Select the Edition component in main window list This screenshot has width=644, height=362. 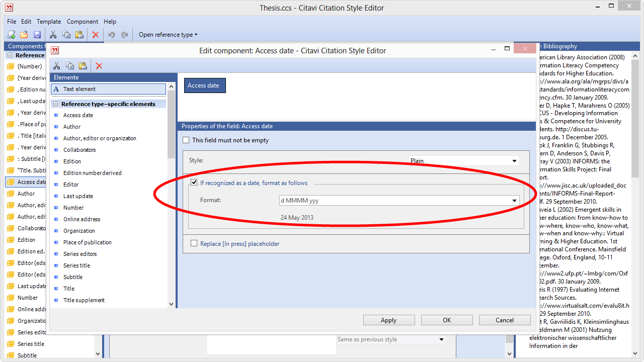tap(26, 240)
